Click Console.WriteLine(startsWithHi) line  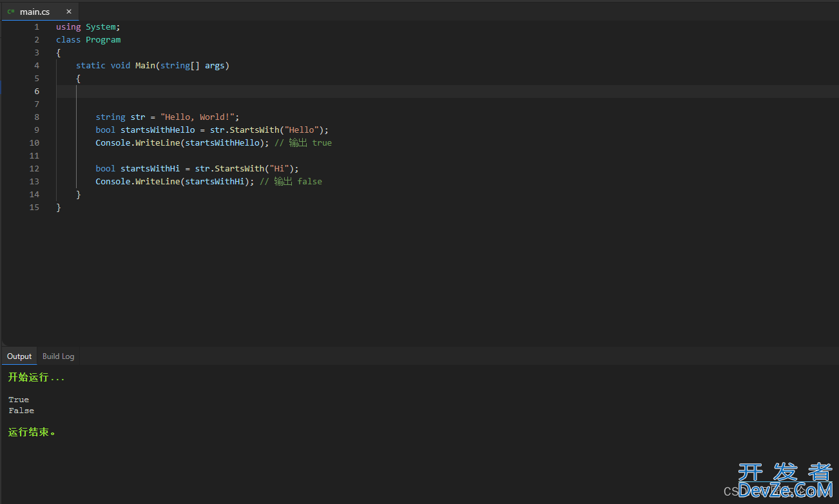pyautogui.click(x=175, y=182)
